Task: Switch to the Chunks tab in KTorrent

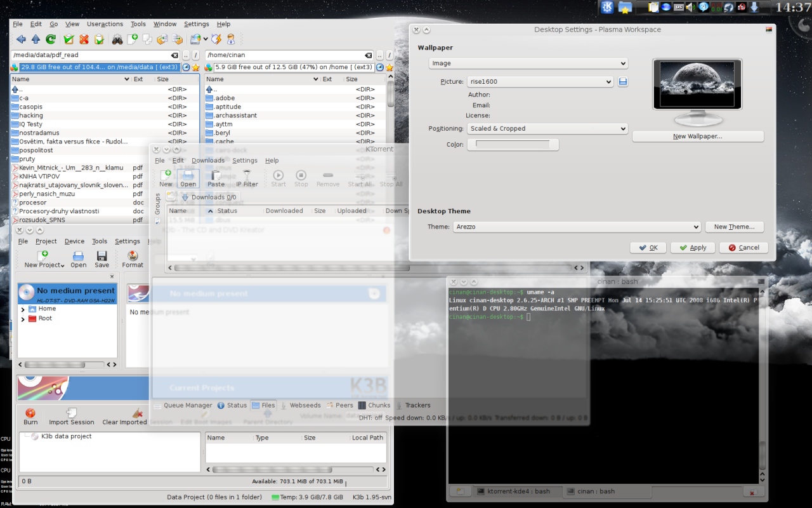Action: tap(374, 405)
